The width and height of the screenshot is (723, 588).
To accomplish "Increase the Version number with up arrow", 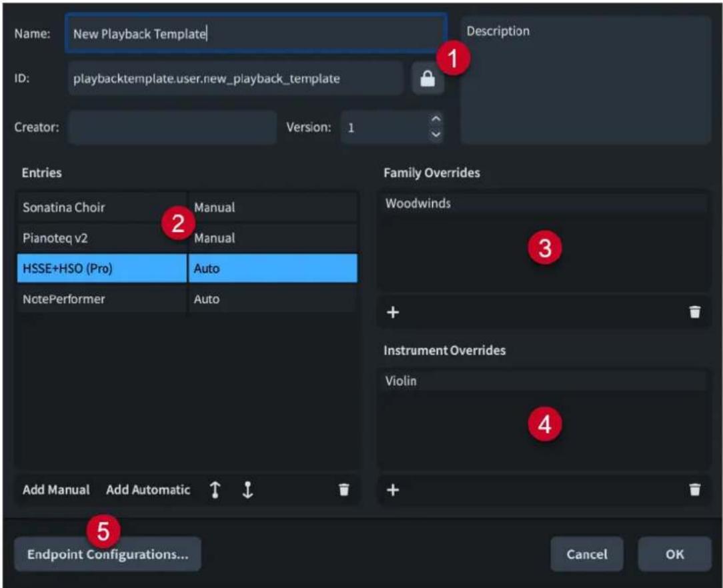I will [436, 119].
